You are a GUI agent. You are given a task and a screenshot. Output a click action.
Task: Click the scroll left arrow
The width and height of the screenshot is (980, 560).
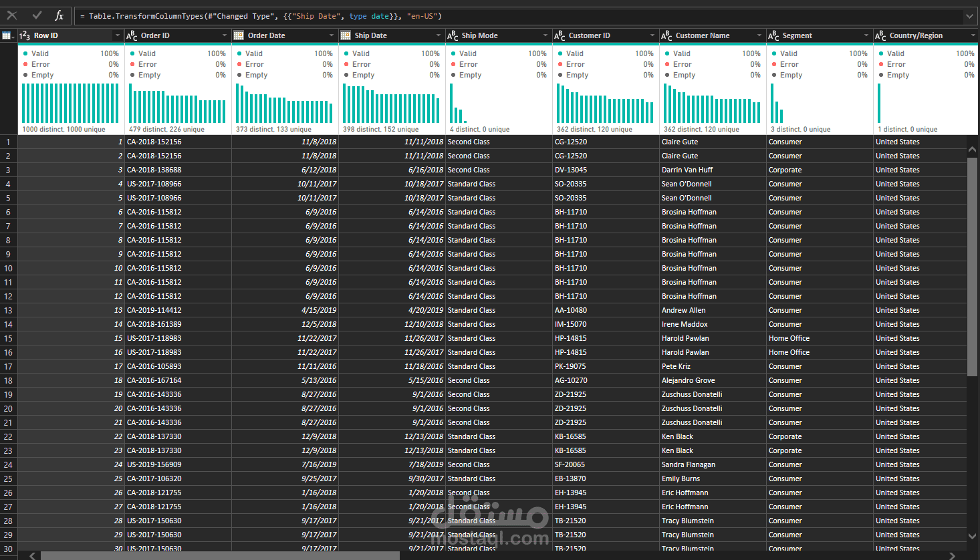click(31, 555)
